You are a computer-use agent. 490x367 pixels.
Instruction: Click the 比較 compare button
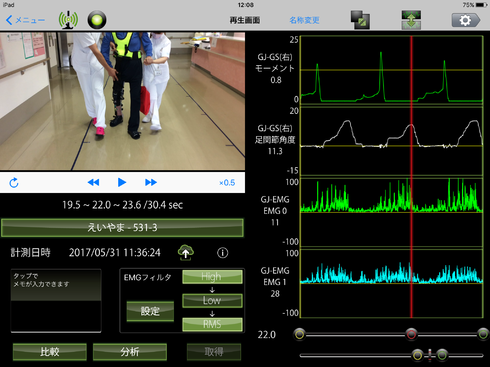(x=50, y=352)
